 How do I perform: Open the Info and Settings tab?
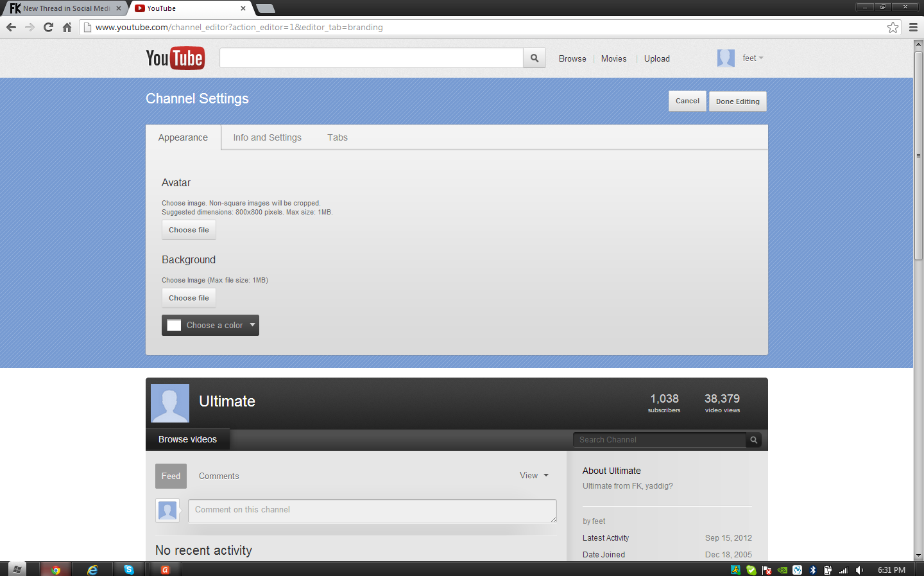268,137
